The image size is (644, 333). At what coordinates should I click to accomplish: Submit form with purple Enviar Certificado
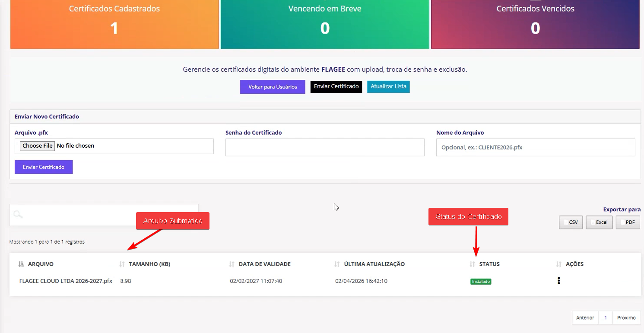[x=44, y=167]
